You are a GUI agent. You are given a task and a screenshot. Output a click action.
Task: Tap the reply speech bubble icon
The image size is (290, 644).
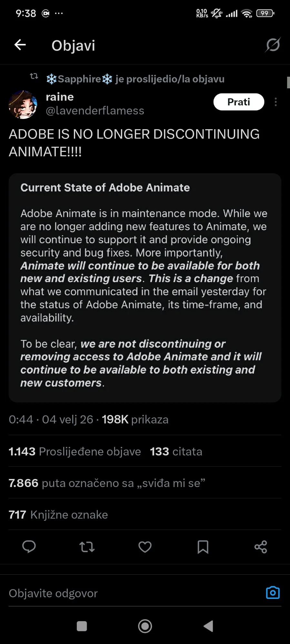(29, 547)
